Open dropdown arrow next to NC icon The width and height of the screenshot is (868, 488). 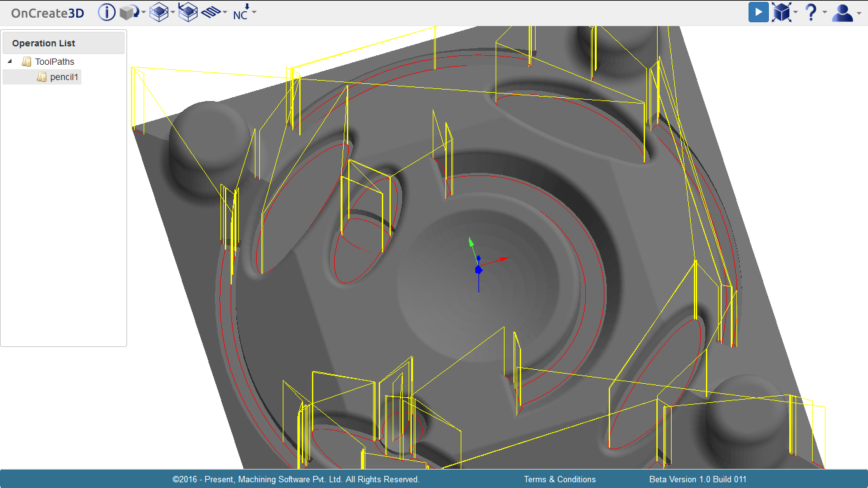(254, 12)
